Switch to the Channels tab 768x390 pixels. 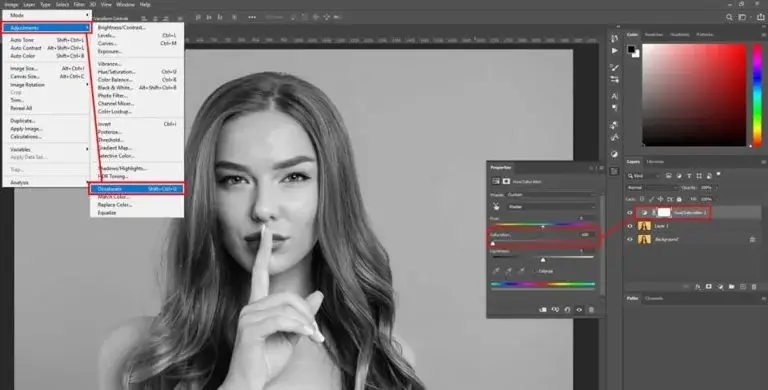[654, 298]
